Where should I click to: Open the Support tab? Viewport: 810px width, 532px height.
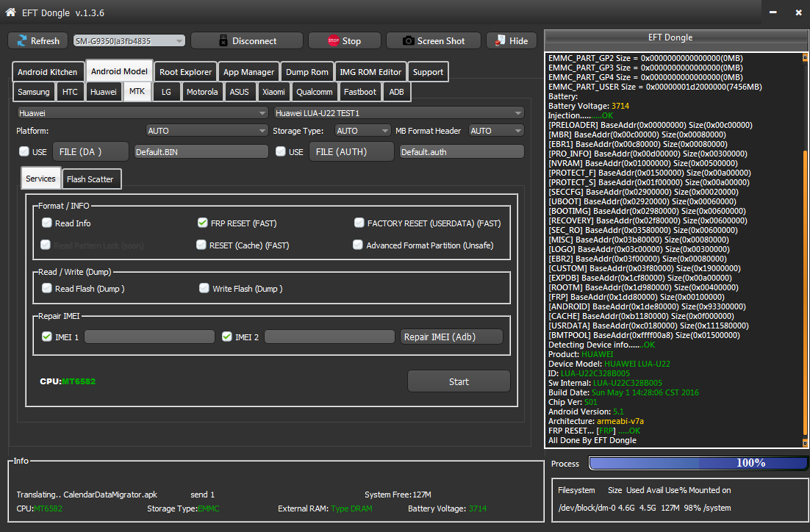click(x=428, y=72)
